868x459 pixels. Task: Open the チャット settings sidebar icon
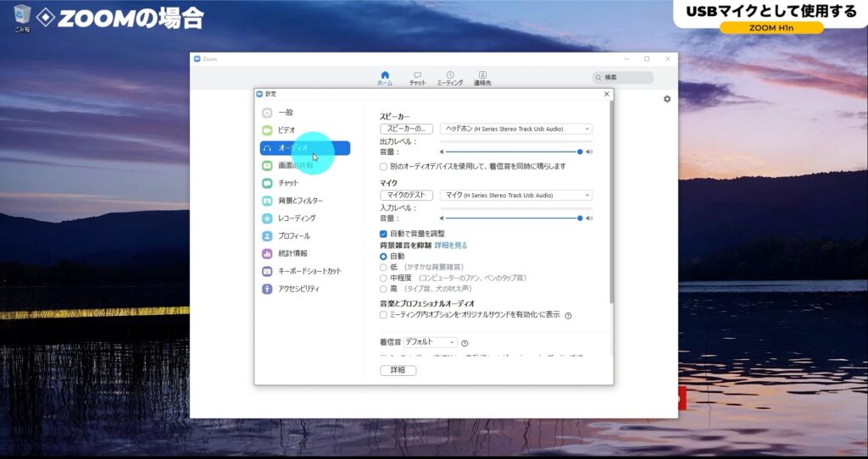coord(267,183)
